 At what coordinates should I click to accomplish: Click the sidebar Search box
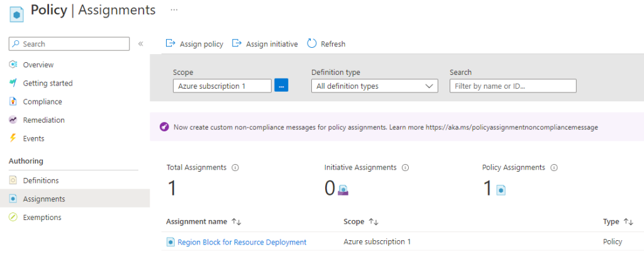coord(69,44)
